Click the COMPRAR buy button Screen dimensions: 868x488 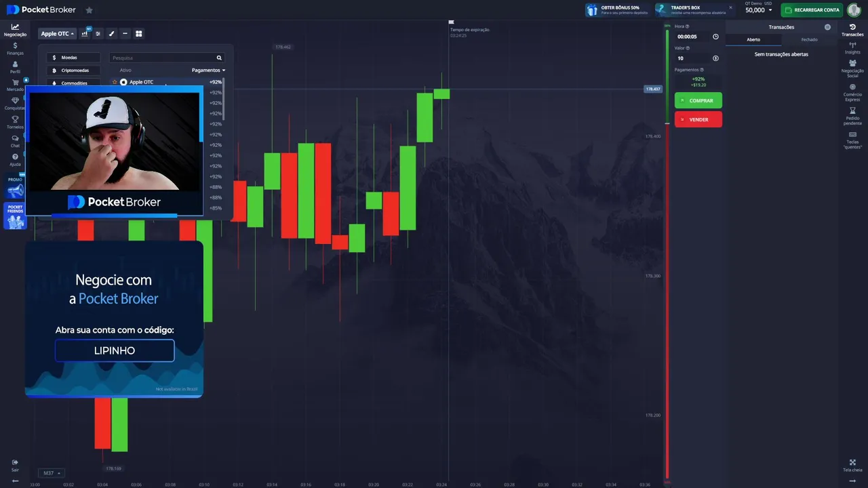pos(698,100)
